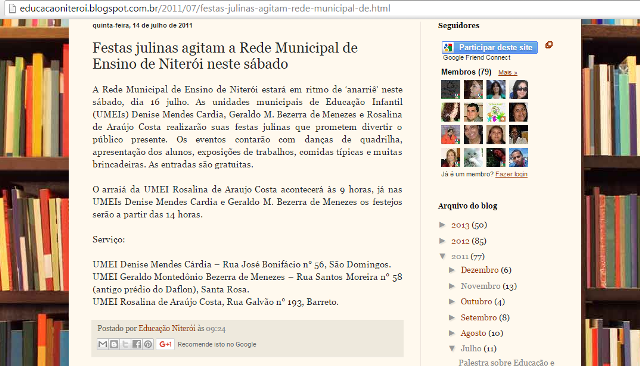This screenshot has width=640, height=366.
Task: Click the wrench settings icon beside Participar
Action: [x=549, y=45]
